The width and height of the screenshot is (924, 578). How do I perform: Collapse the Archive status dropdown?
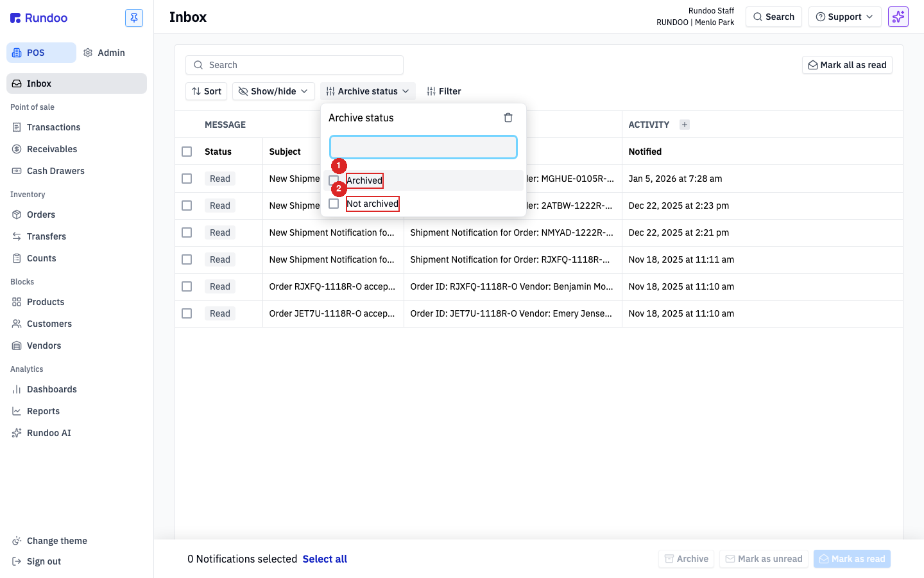pos(368,91)
